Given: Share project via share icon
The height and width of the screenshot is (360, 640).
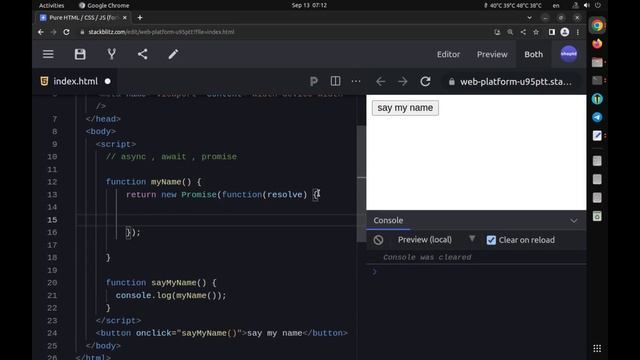Looking at the screenshot, I should pyautogui.click(x=142, y=54).
